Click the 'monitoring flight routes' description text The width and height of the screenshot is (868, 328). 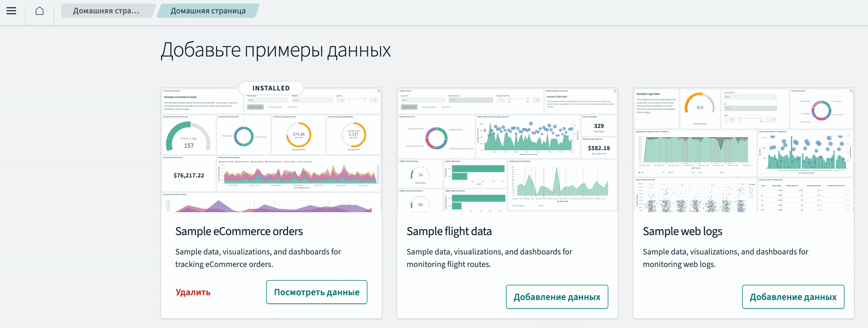(x=489, y=258)
